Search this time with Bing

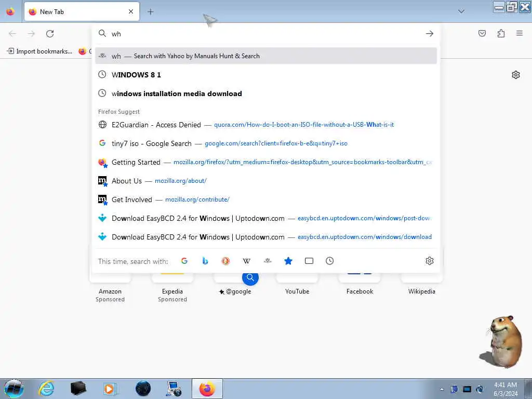(205, 261)
